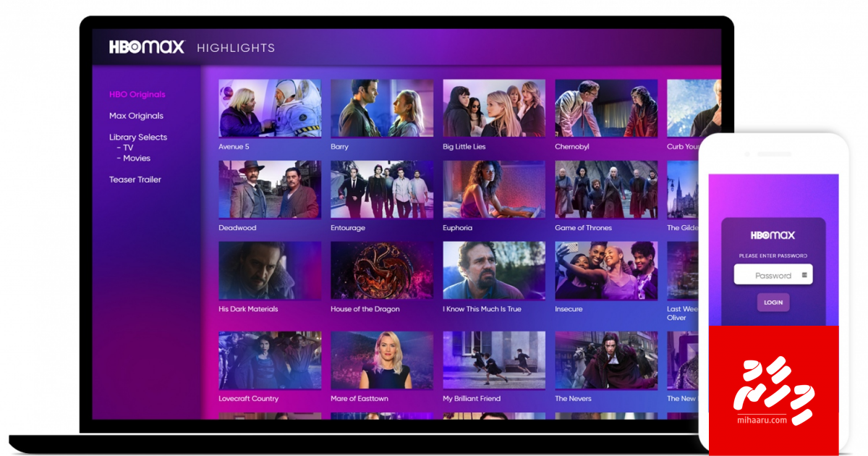Image resolution: width=868 pixels, height=456 pixels.
Task: Click the HBO Max logo on phone
Action: (x=773, y=235)
